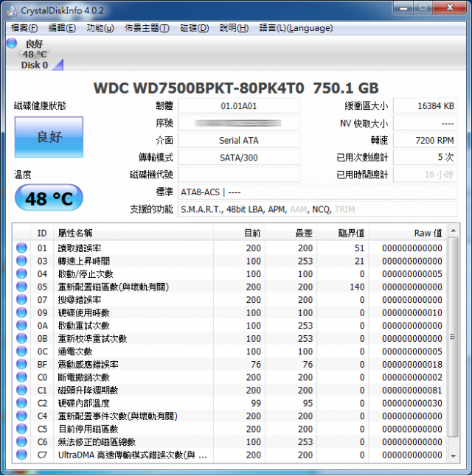
Task: Click scrollbar up arrow in attribute list
Action: point(453,231)
